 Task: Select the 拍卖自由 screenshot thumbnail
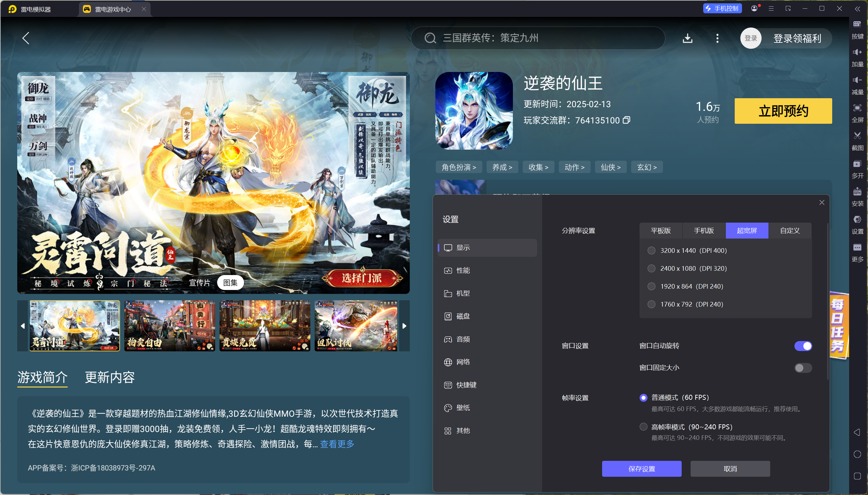pyautogui.click(x=169, y=326)
